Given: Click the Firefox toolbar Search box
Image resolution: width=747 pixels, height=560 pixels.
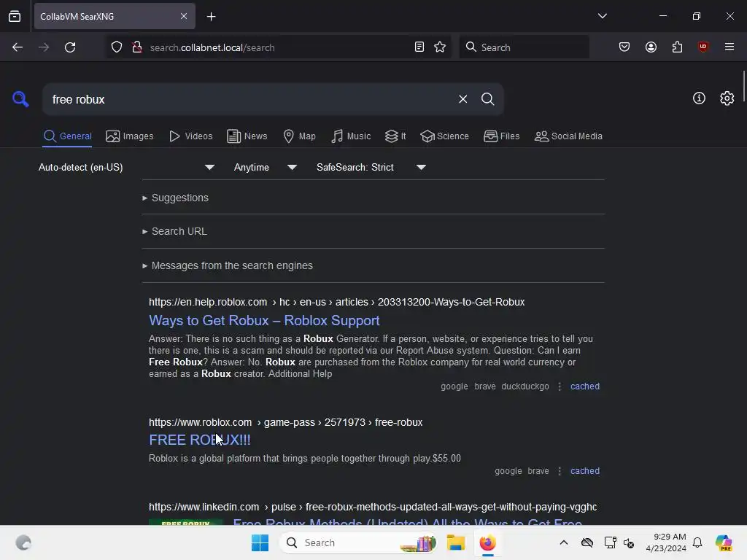Looking at the screenshot, I should tap(524, 47).
